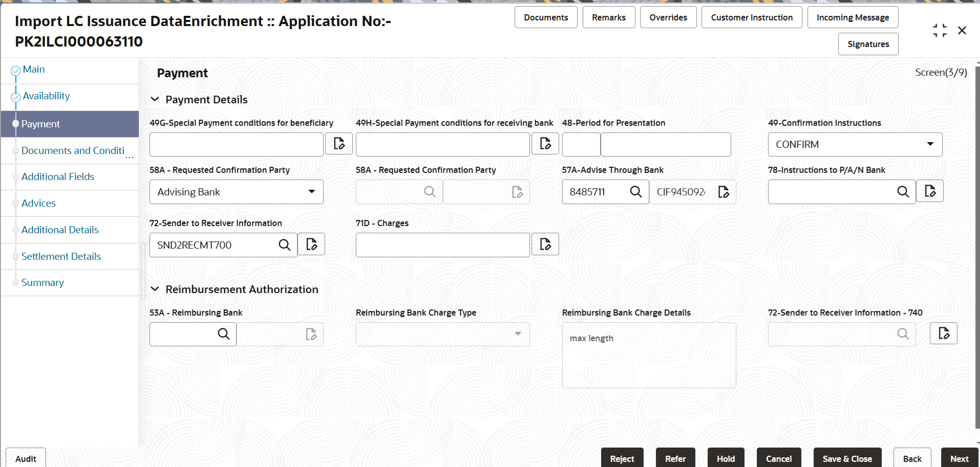Click the Audit button

[x=26, y=458]
